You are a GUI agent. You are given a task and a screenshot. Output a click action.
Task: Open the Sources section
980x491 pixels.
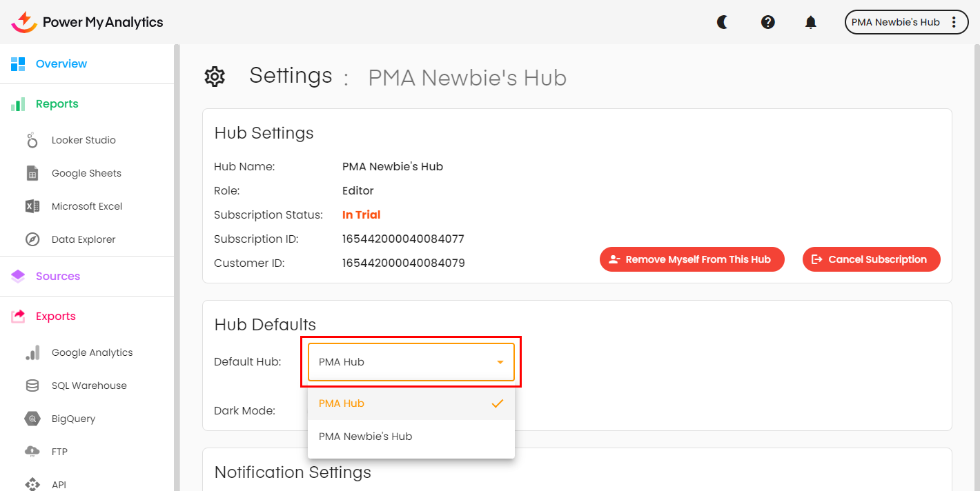(58, 276)
